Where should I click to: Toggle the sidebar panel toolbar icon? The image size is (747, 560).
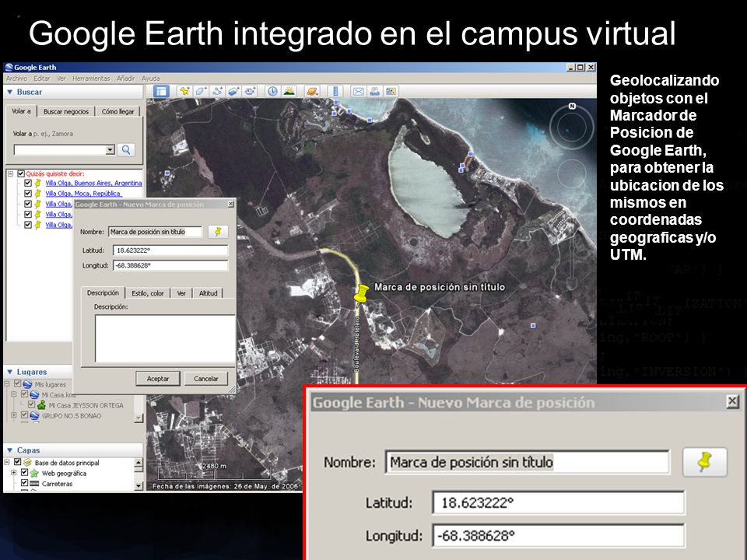[x=161, y=91]
